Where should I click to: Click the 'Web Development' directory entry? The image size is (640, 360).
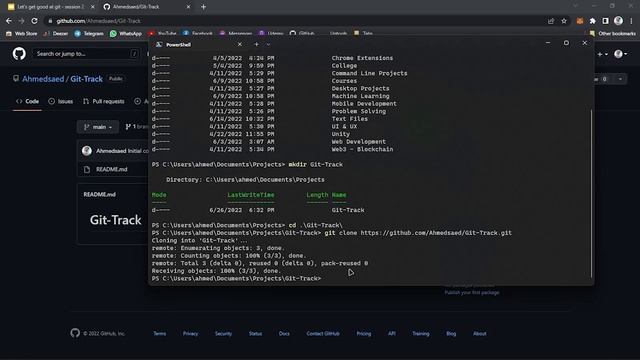358,142
